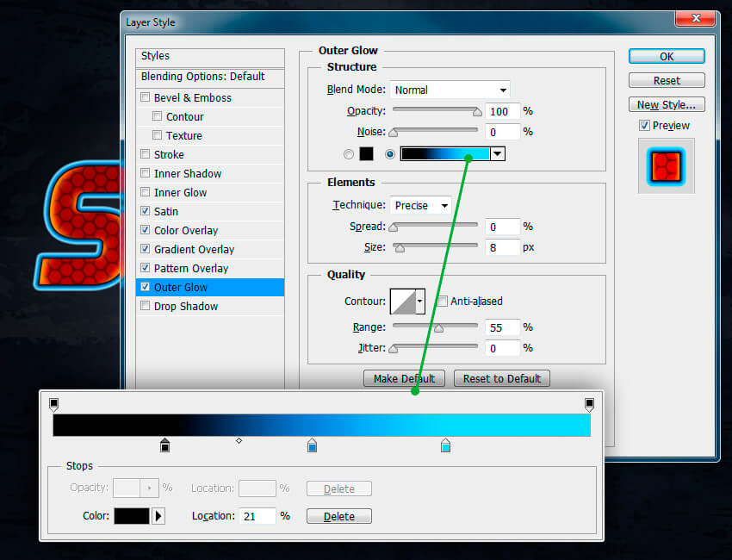Open the Blend Mode dropdown
Viewport: 732px width, 560px height.
(450, 90)
